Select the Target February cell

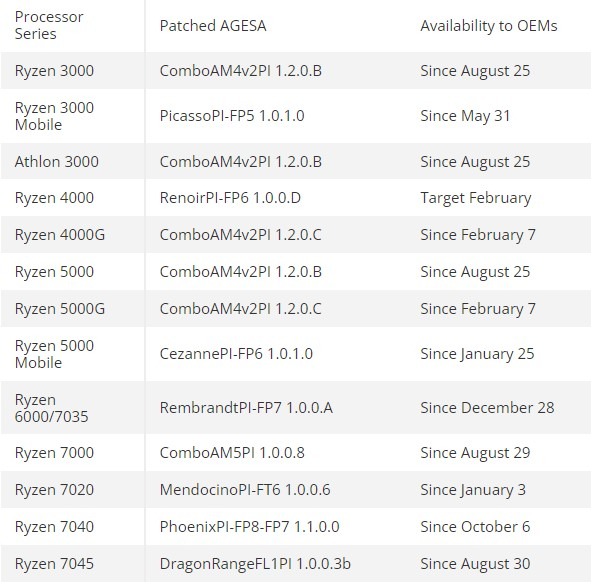click(x=476, y=198)
